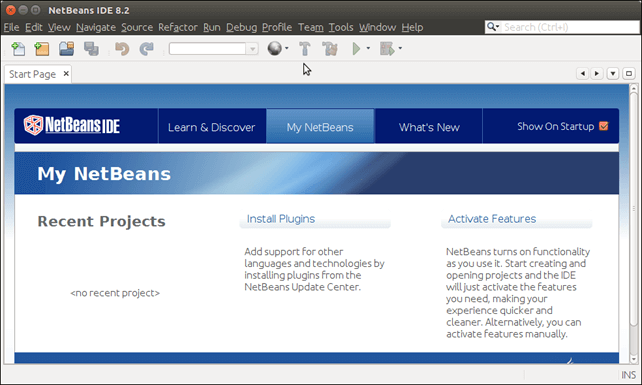Screen dimensions: 642x385
Task: Switch to the Learn & Discover tab
Action: point(212,127)
